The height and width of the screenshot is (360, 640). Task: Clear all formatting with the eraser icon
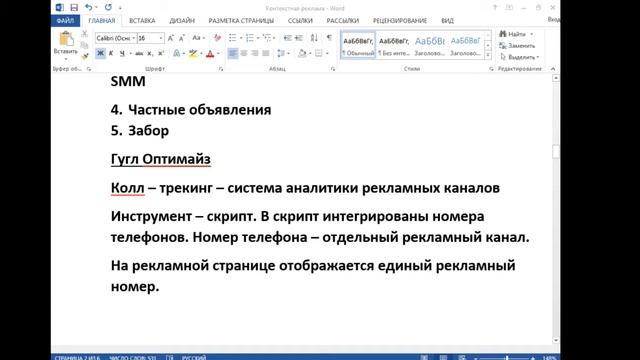click(217, 38)
